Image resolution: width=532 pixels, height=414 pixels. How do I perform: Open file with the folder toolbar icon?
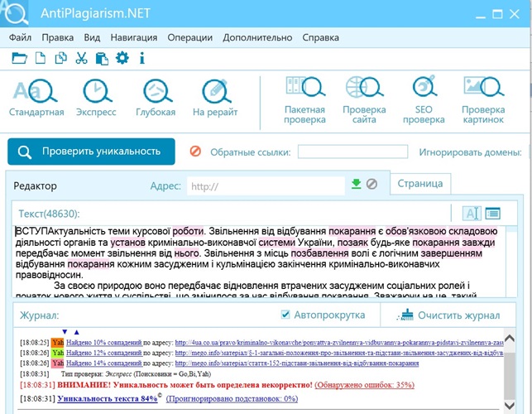(x=19, y=58)
